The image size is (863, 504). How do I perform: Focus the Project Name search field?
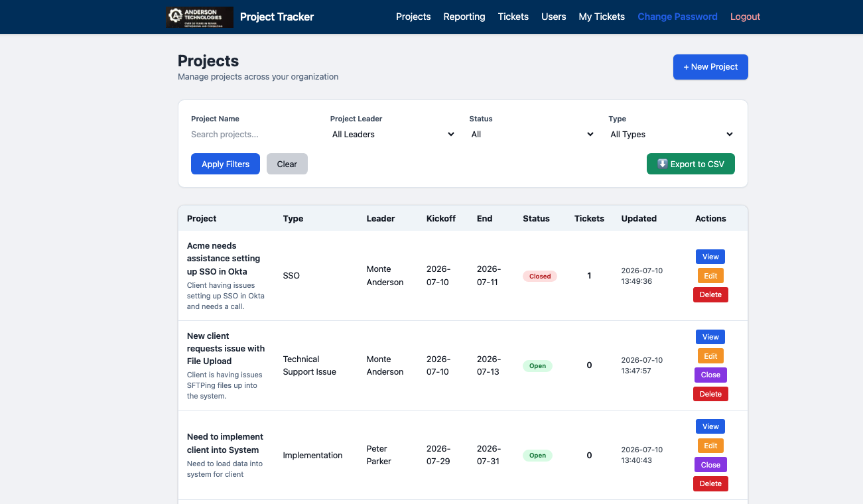click(x=254, y=134)
